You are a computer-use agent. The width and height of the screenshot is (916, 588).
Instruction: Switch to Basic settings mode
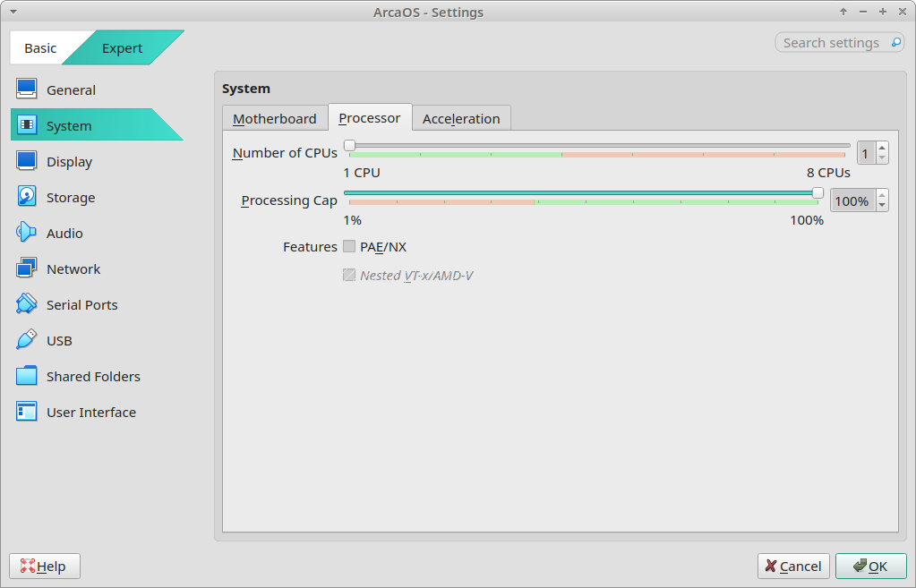coord(40,47)
